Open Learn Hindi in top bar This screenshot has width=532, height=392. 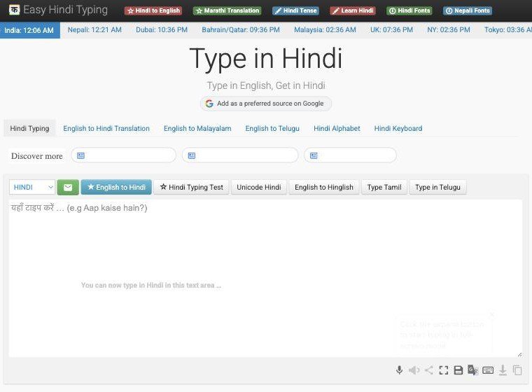point(353,10)
